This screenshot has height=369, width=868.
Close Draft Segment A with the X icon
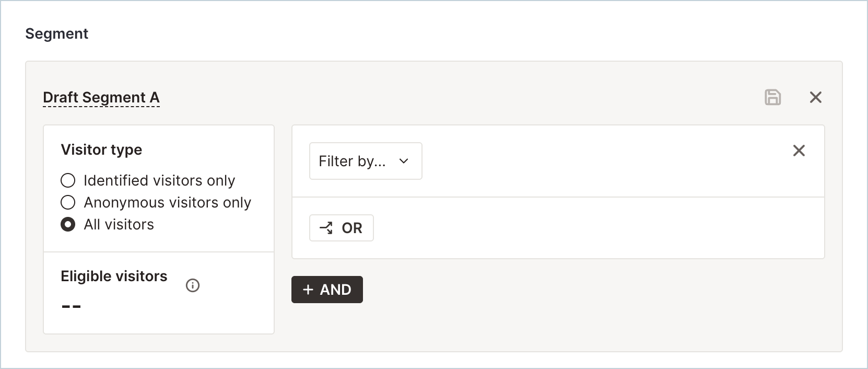tap(815, 97)
